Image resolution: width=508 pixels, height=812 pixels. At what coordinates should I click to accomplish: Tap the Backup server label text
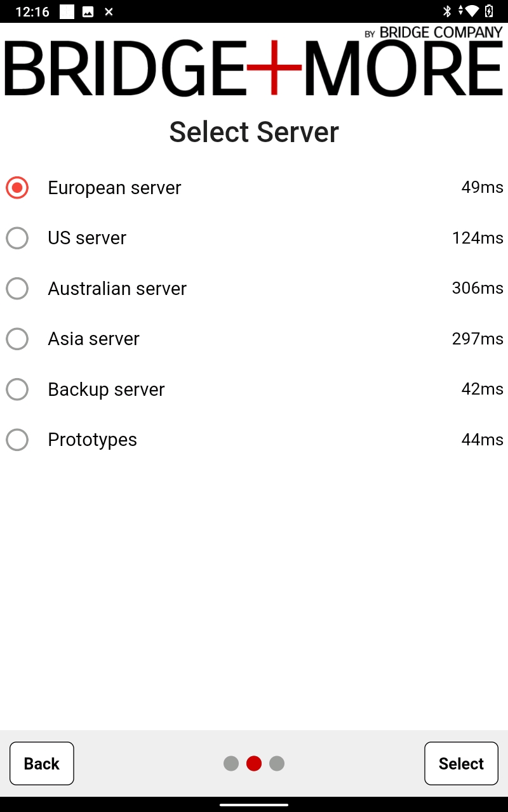click(106, 390)
